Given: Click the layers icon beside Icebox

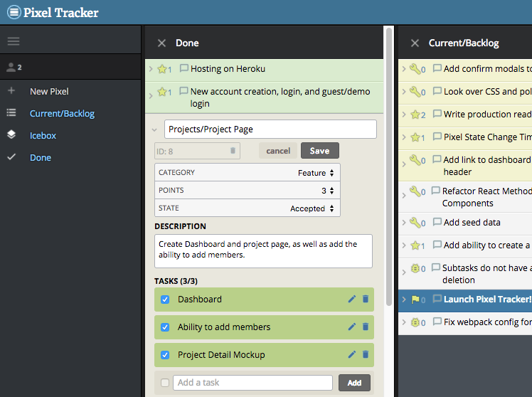Looking at the screenshot, I should tap(11, 134).
